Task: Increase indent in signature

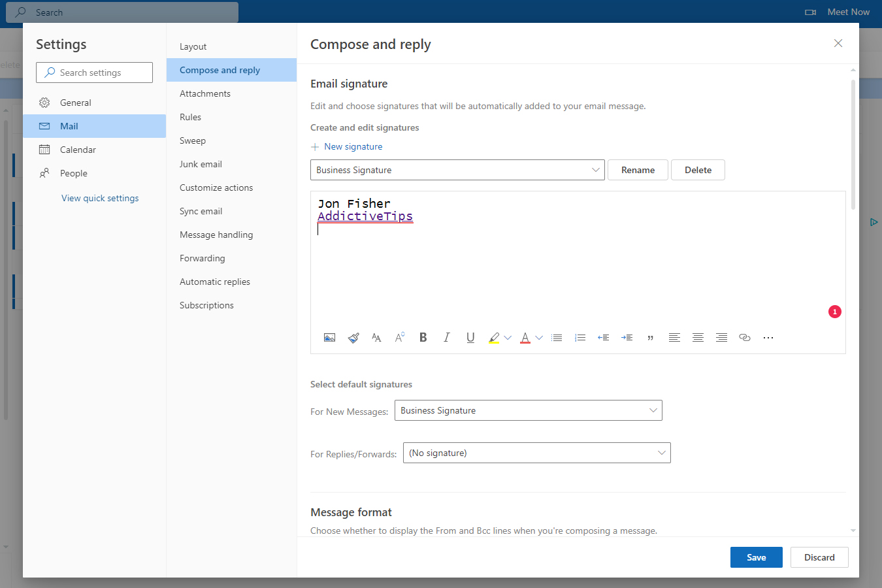Action: 627,338
